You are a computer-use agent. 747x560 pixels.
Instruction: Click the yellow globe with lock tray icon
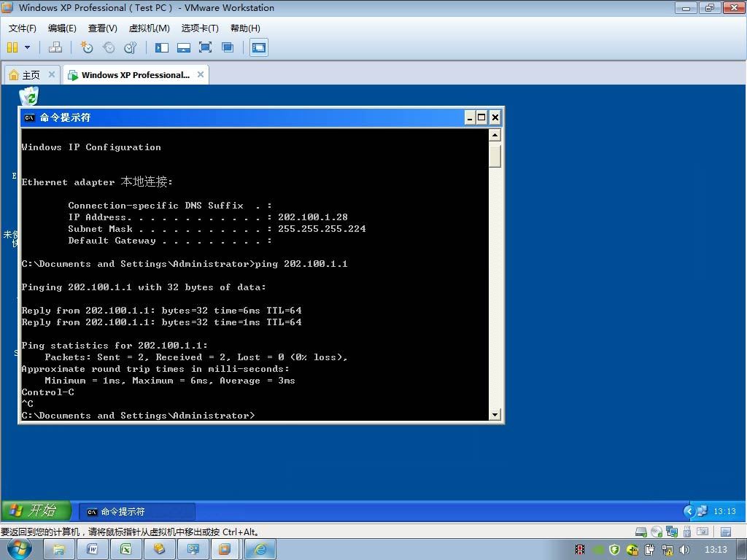point(632,550)
